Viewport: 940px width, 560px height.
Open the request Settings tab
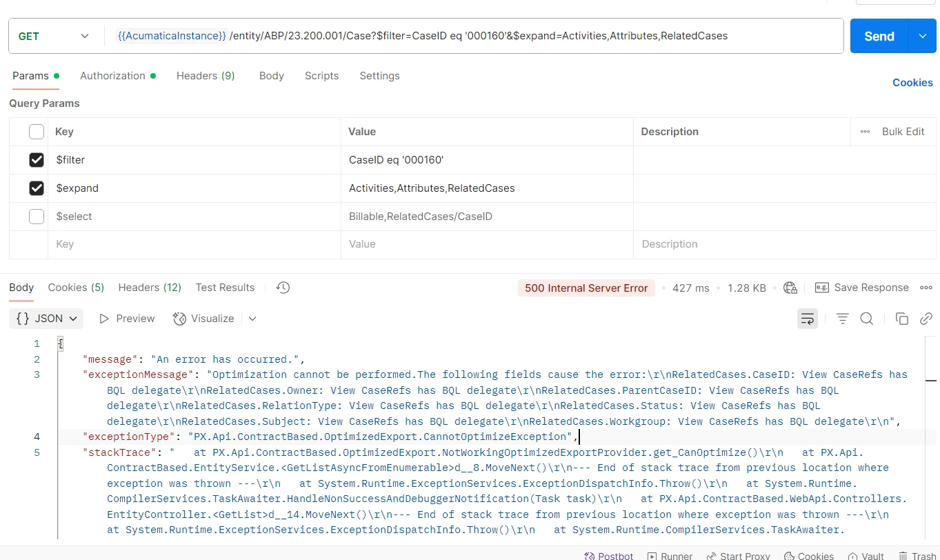tap(379, 76)
